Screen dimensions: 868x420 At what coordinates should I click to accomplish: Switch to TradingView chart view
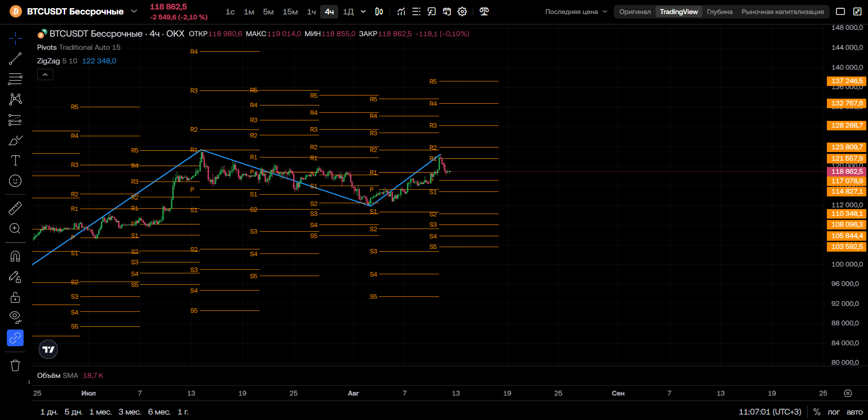679,12
